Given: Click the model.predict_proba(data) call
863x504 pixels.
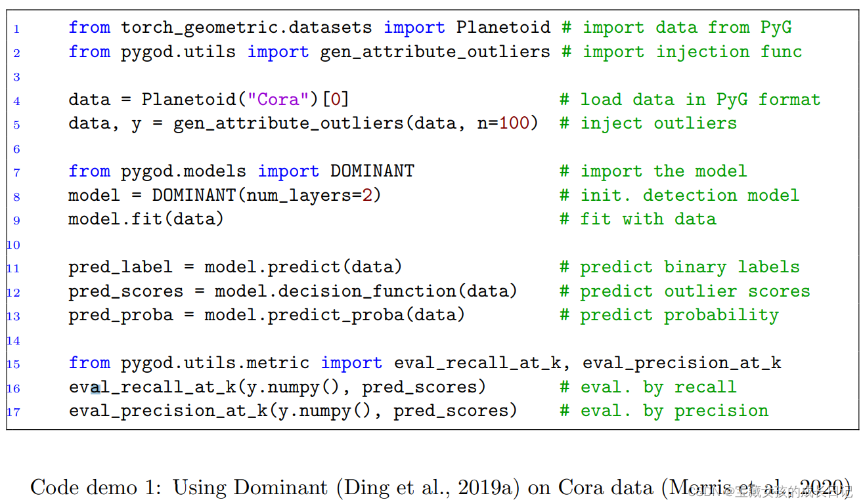Looking at the screenshot, I should click(x=335, y=315).
